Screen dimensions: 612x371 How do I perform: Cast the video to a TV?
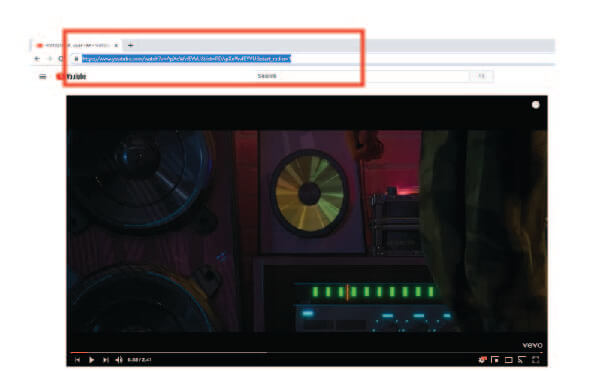pos(522,360)
